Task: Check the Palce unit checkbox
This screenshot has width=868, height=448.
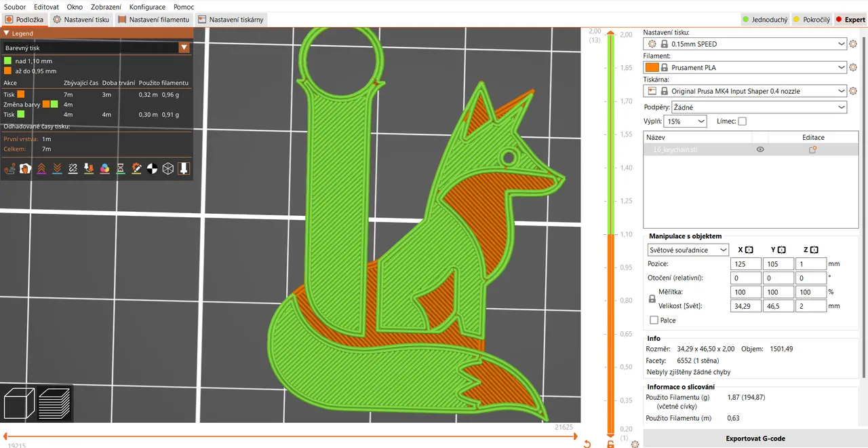Action: pos(654,320)
